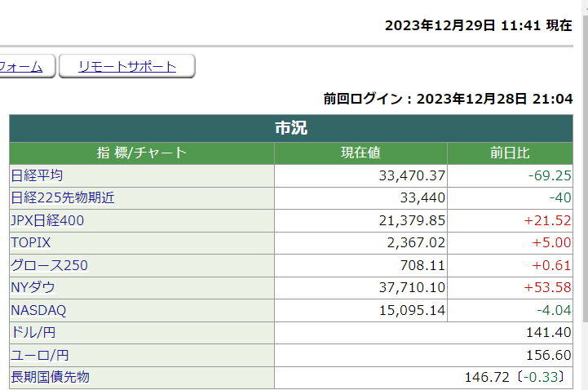The height and width of the screenshot is (390, 588).
Task: Click the 市況 table header
Action: [x=291, y=129]
